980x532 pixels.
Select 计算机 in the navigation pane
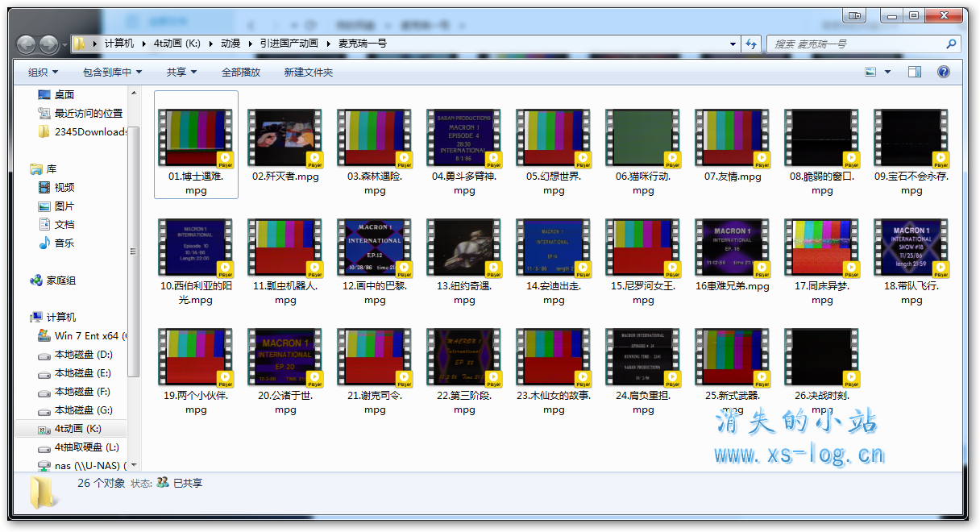(53, 318)
